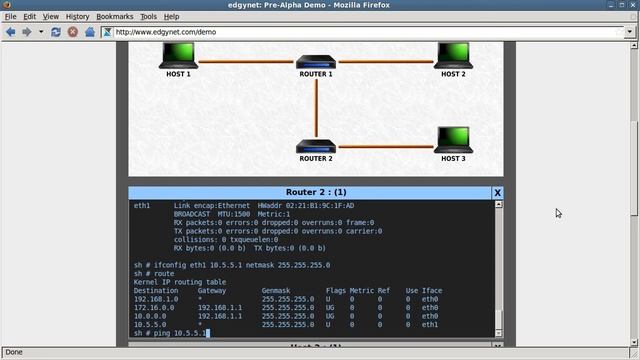Image resolution: width=640 pixels, height=360 pixels.
Task: Click the ROUTER 2 label
Action: coord(316,159)
